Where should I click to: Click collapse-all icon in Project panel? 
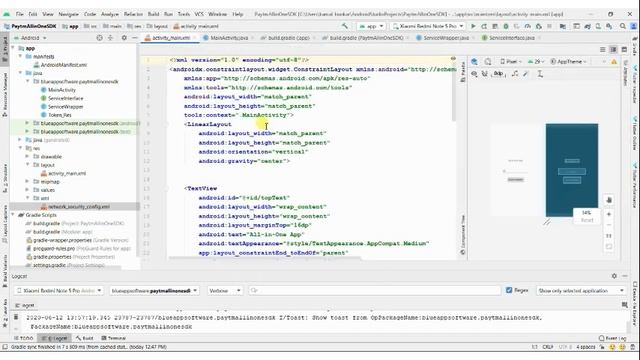coord(110,38)
